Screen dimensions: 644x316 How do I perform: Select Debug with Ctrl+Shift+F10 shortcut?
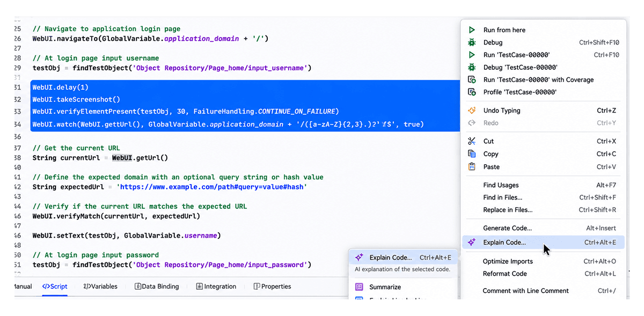click(x=544, y=42)
